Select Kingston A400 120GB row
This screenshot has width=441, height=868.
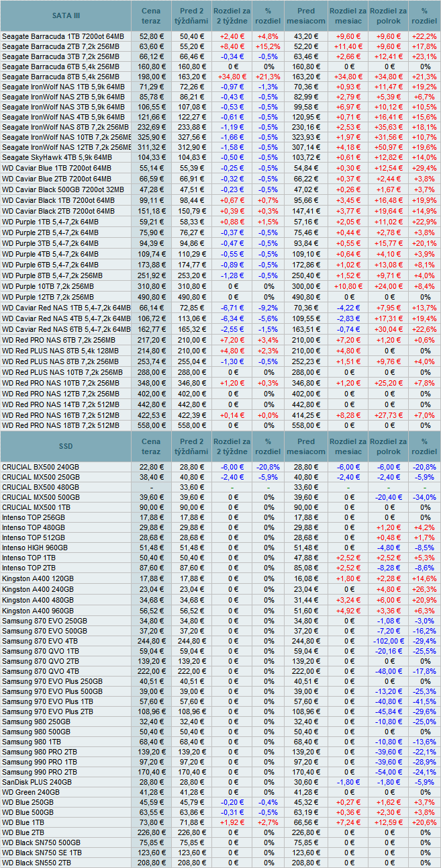pyautogui.click(x=220, y=578)
